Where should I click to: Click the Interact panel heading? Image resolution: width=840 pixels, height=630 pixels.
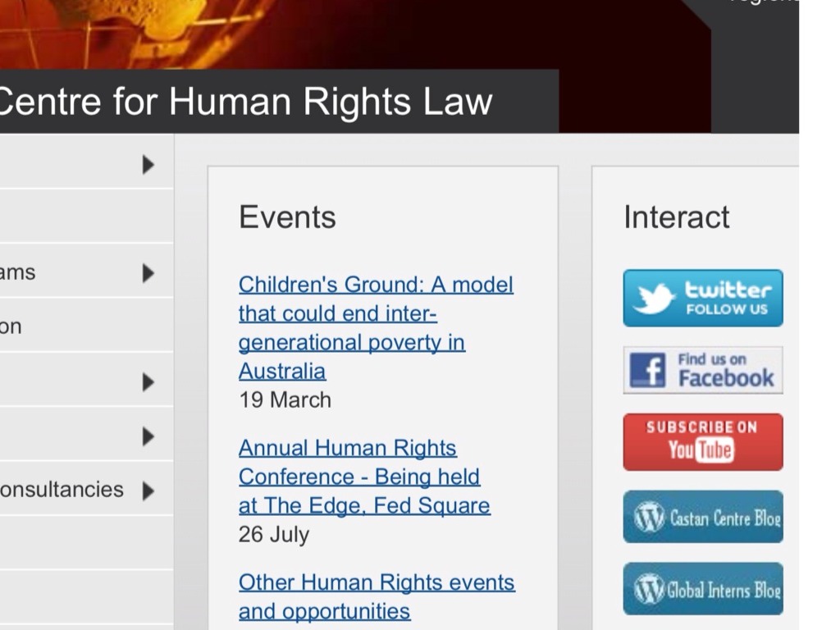point(676,217)
